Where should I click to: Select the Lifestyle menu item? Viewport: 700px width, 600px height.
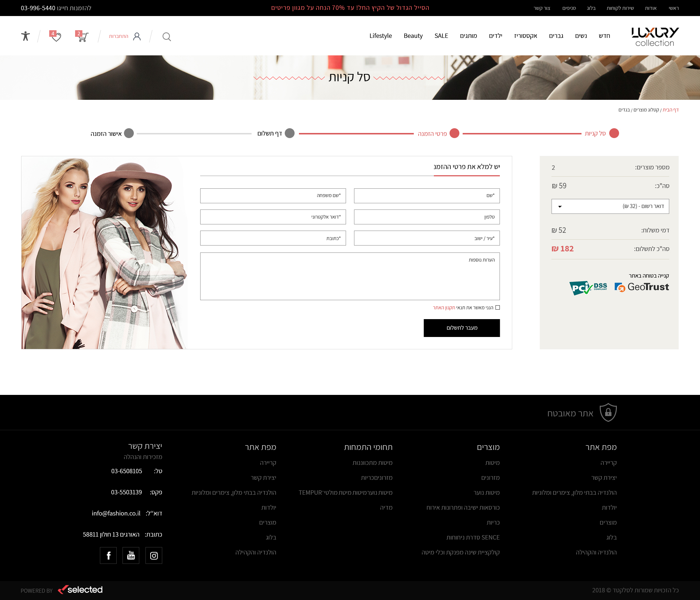pyautogui.click(x=380, y=36)
